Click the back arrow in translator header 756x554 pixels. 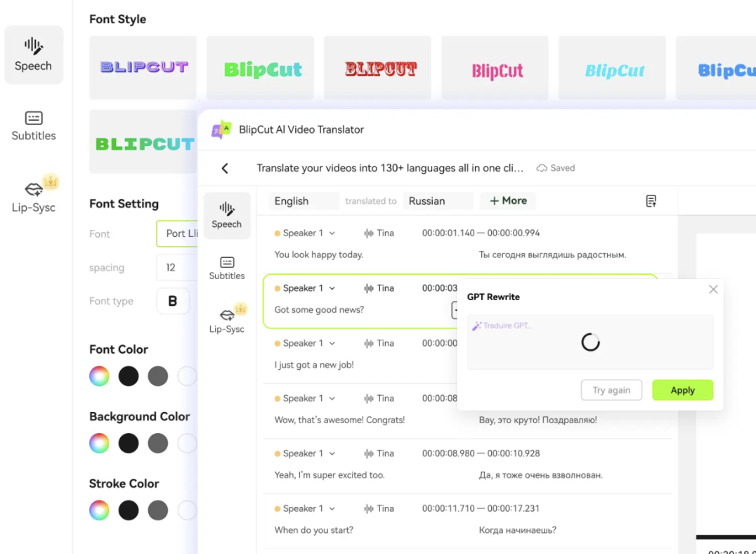[x=225, y=168]
